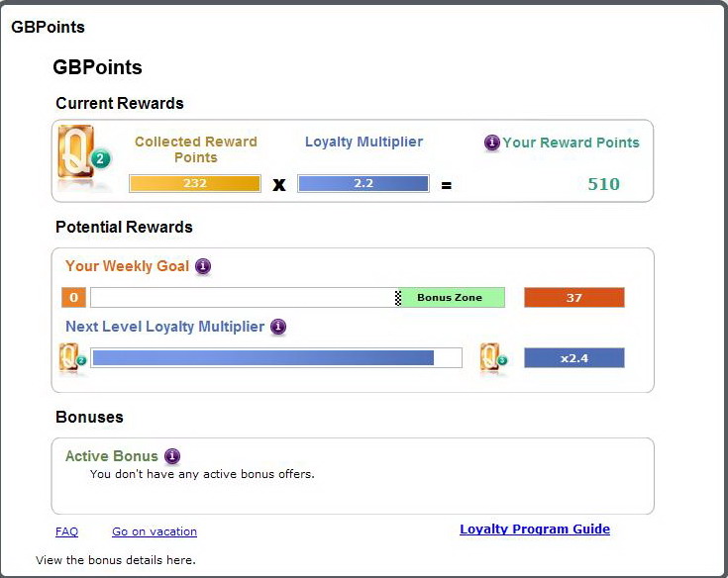Click the 510 reward points total
The height and width of the screenshot is (578, 728).
click(x=603, y=184)
